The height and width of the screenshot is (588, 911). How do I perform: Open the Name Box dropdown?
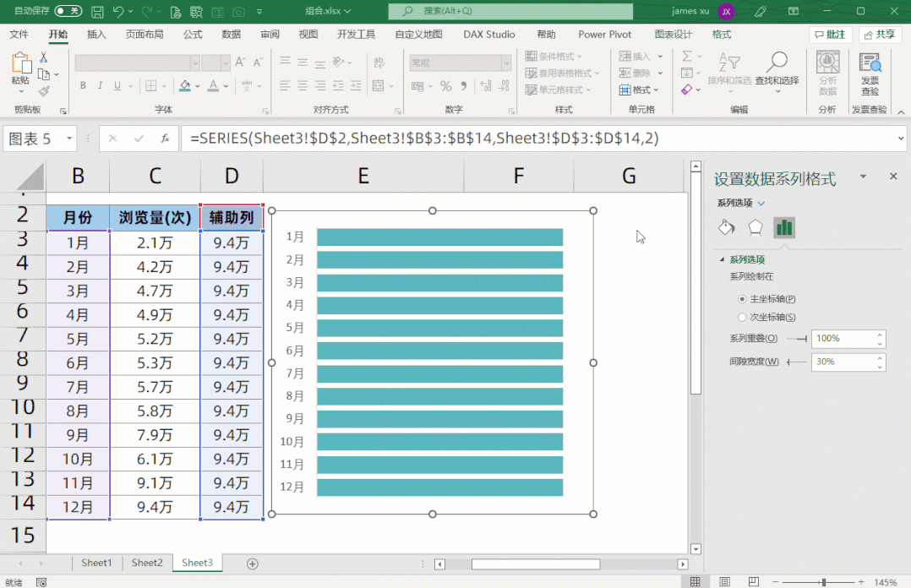[x=69, y=139]
